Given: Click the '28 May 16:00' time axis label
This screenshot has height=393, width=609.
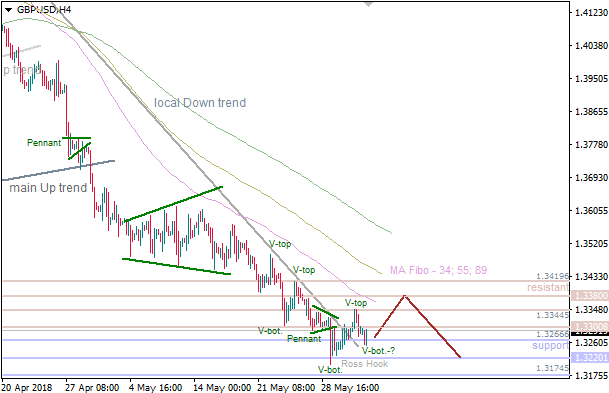Looking at the screenshot, I should 350,388.
